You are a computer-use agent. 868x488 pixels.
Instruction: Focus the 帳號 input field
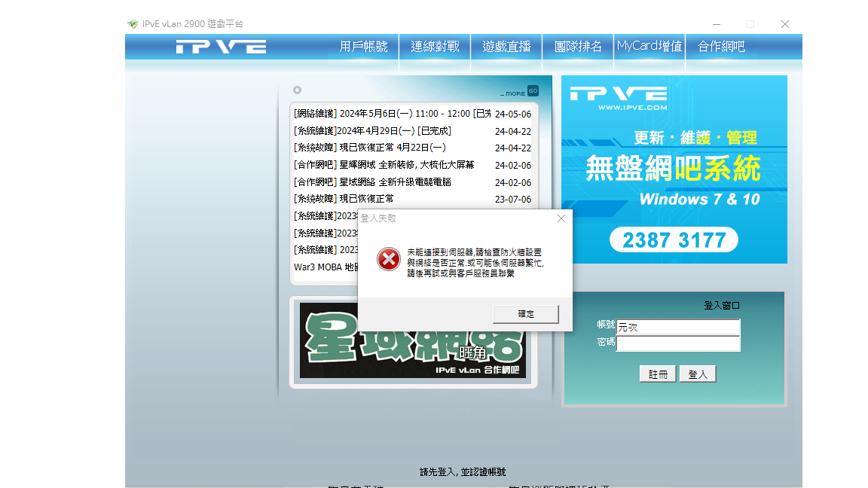678,328
